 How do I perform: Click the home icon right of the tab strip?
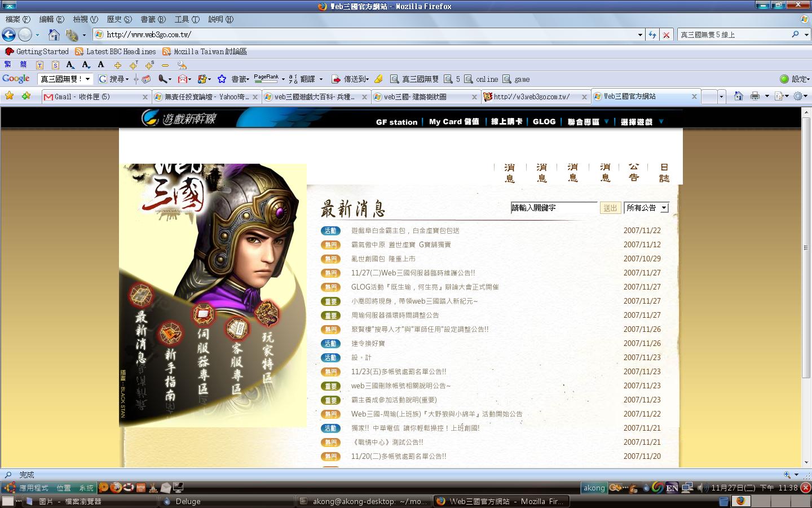[738, 96]
